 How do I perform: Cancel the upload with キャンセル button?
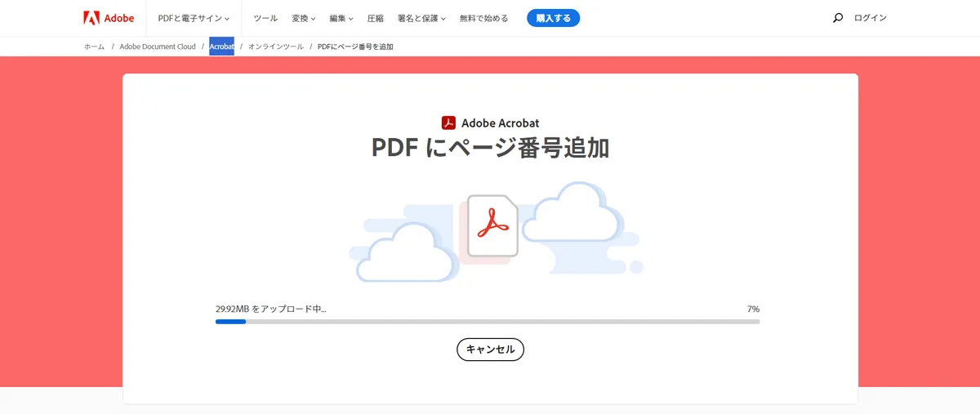point(490,349)
